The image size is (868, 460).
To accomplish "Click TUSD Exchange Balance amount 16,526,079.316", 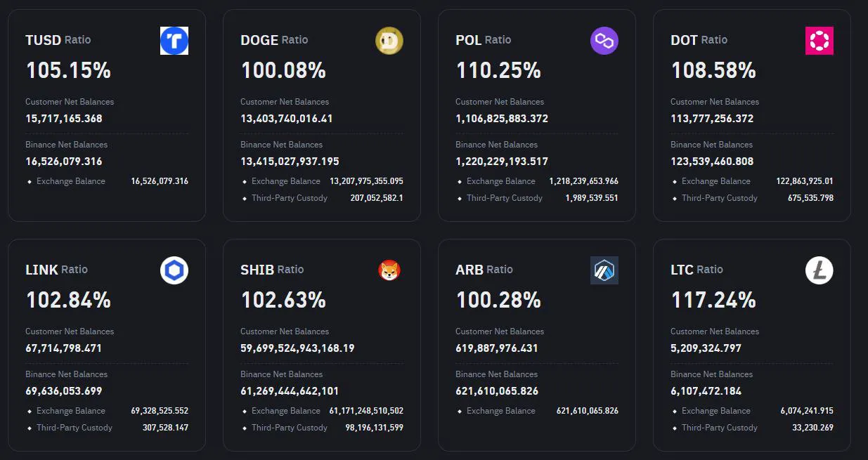I will pyautogui.click(x=160, y=181).
